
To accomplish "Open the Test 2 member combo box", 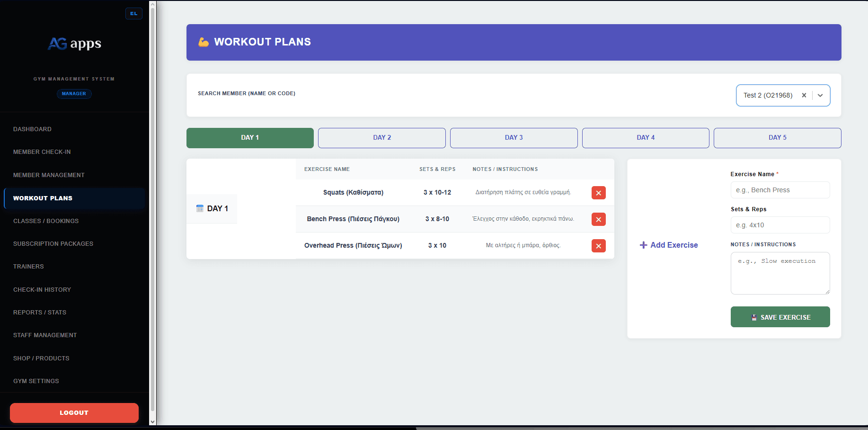I will 768,95.
